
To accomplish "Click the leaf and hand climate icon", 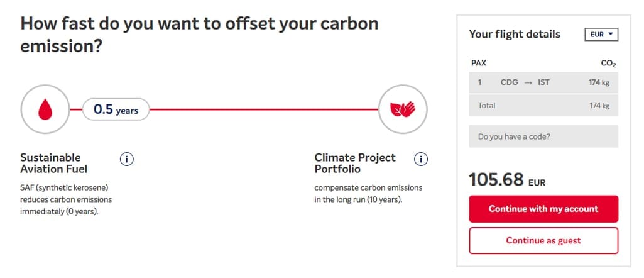I will pyautogui.click(x=403, y=109).
